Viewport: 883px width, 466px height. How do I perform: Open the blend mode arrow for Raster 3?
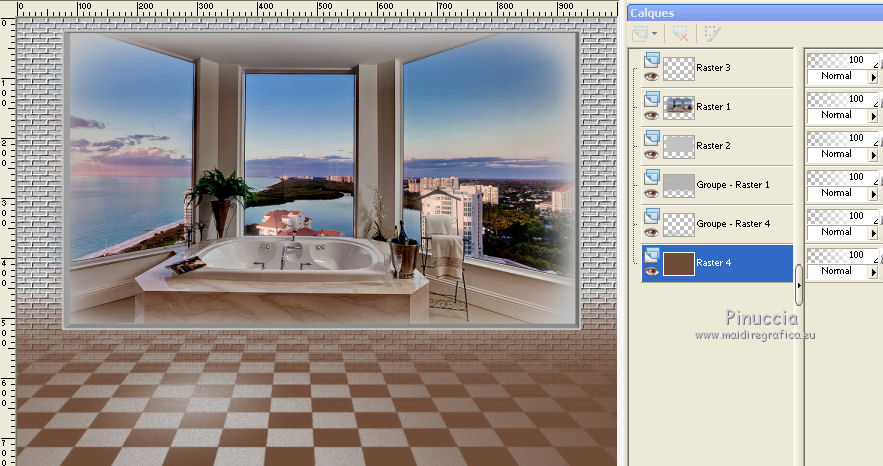click(x=873, y=77)
